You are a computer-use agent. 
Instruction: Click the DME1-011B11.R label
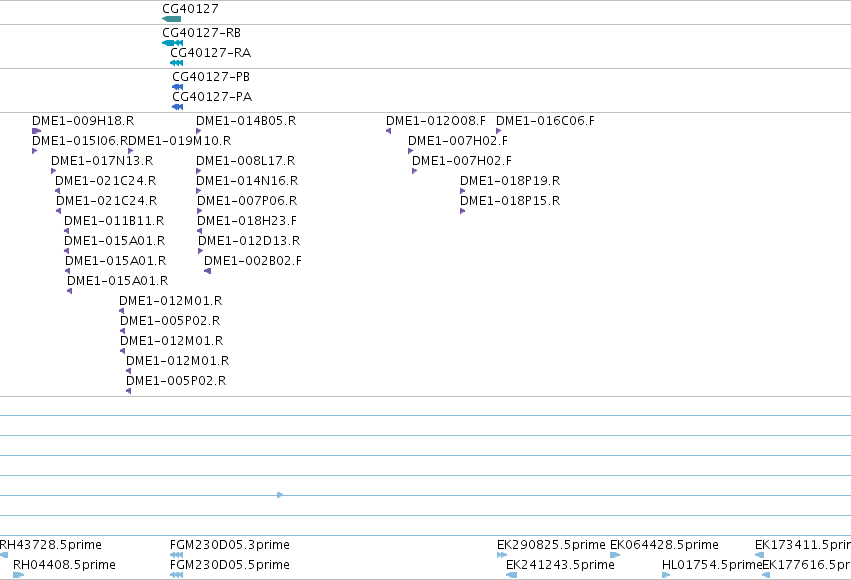[x=114, y=221]
